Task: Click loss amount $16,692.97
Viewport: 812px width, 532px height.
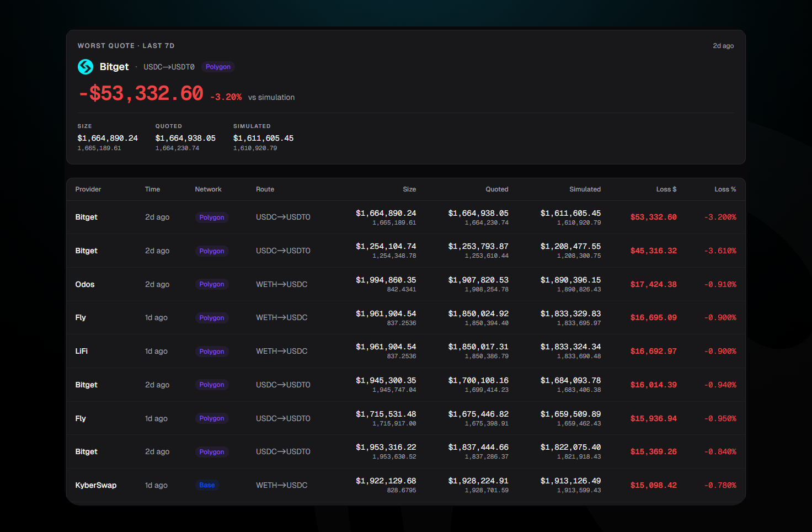Action: (654, 351)
